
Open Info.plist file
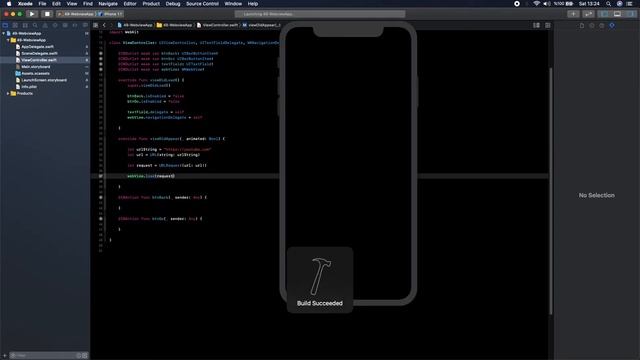pos(29,87)
